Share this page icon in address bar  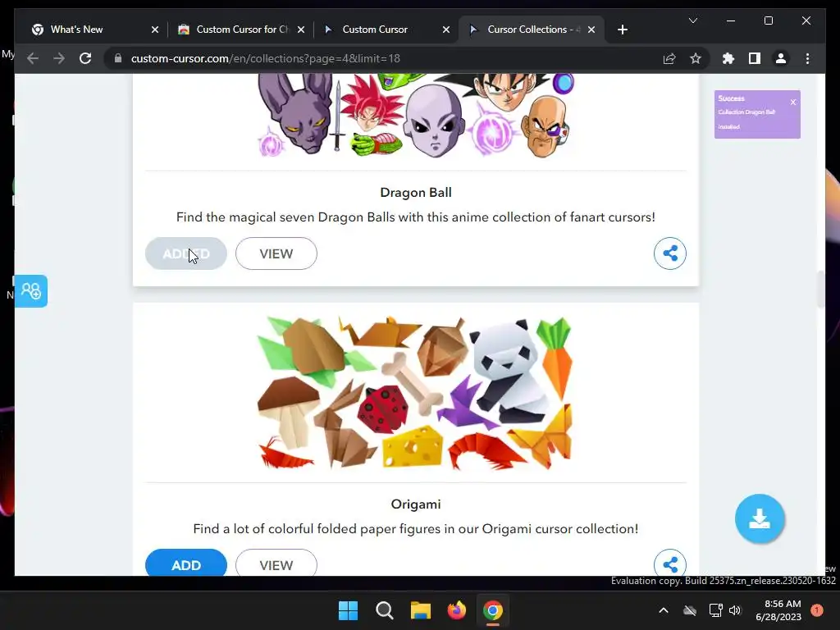[x=669, y=58]
